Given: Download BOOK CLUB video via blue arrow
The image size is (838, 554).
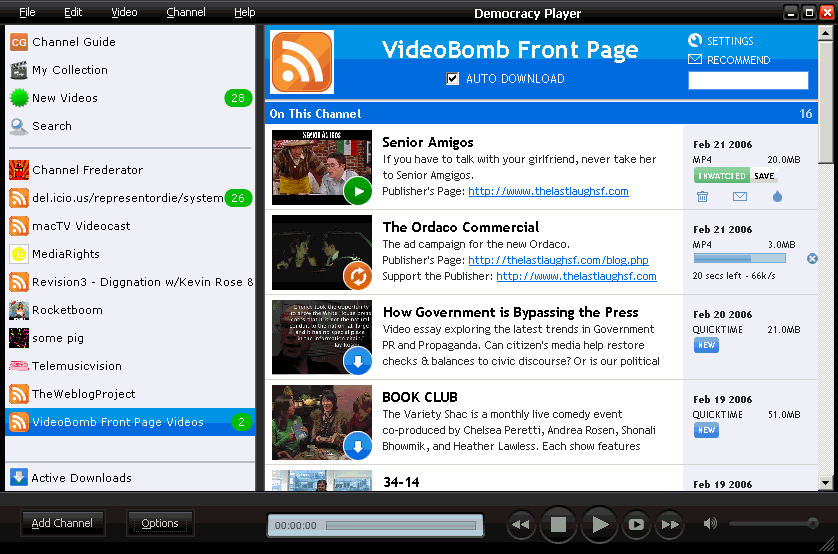Looking at the screenshot, I should pyautogui.click(x=358, y=446).
